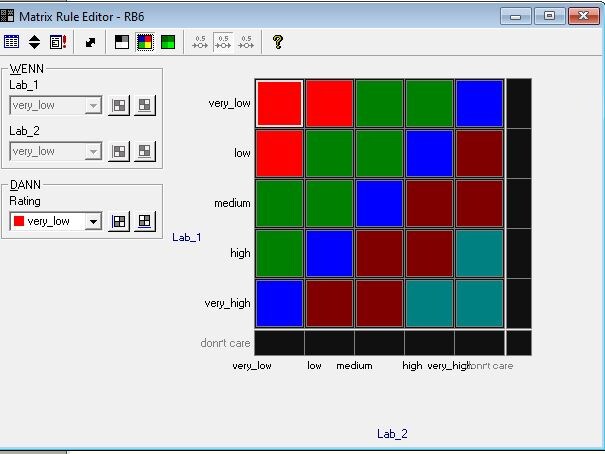The image size is (605, 454).
Task: Click black don't care cell in very_low row
Action: click(519, 103)
